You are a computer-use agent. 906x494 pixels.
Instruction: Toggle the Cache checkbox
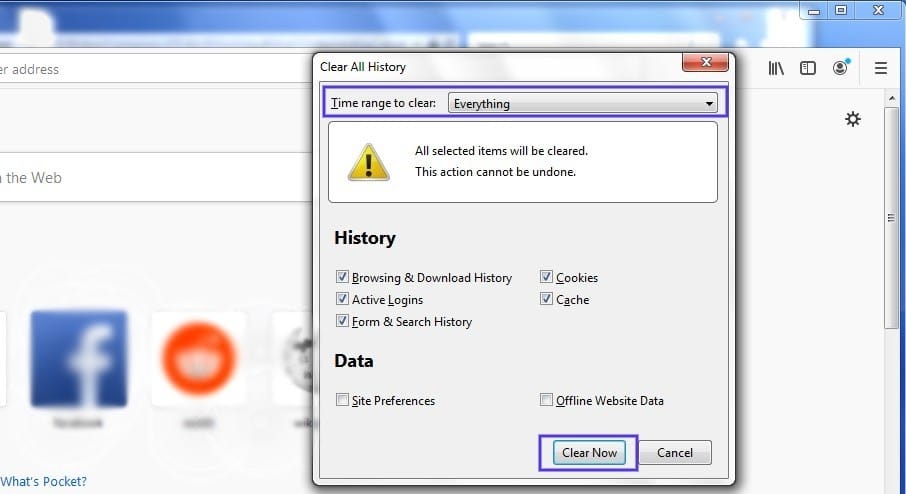click(547, 300)
